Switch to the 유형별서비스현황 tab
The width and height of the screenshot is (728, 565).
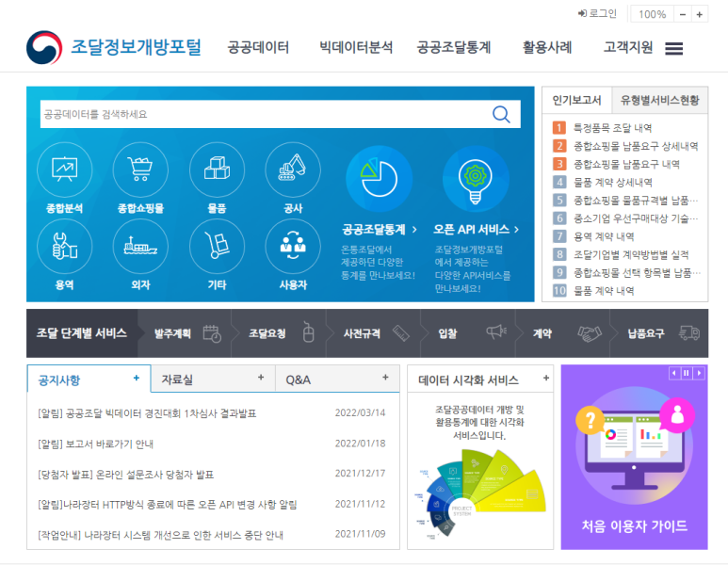660,100
